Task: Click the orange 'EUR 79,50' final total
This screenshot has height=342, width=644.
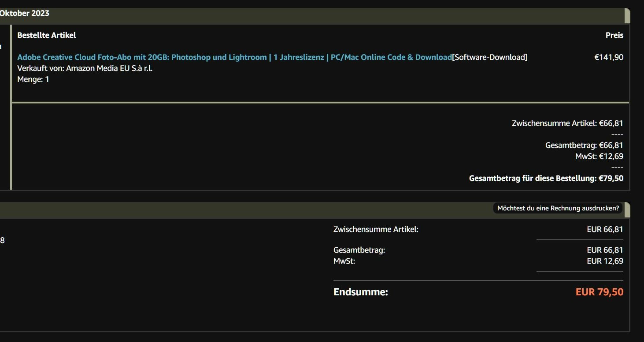Action: click(599, 292)
